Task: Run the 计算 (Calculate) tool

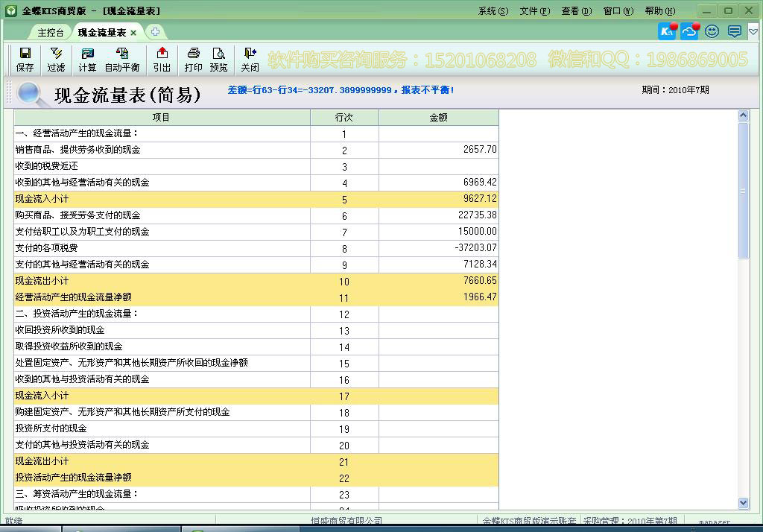Action: [x=87, y=60]
